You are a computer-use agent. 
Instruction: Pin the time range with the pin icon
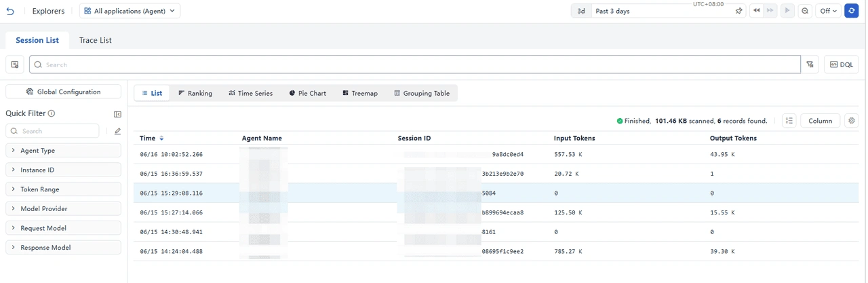pyautogui.click(x=738, y=11)
